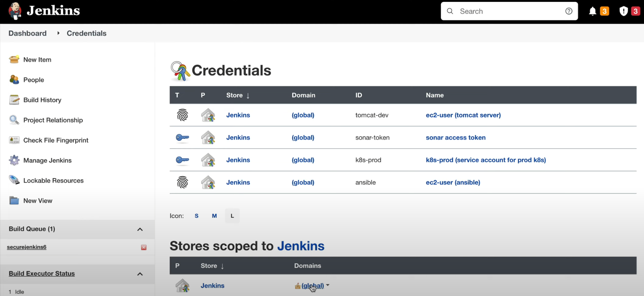Image resolution: width=644 pixels, height=296 pixels.
Task: Click the ansible ID cell
Action: click(366, 182)
